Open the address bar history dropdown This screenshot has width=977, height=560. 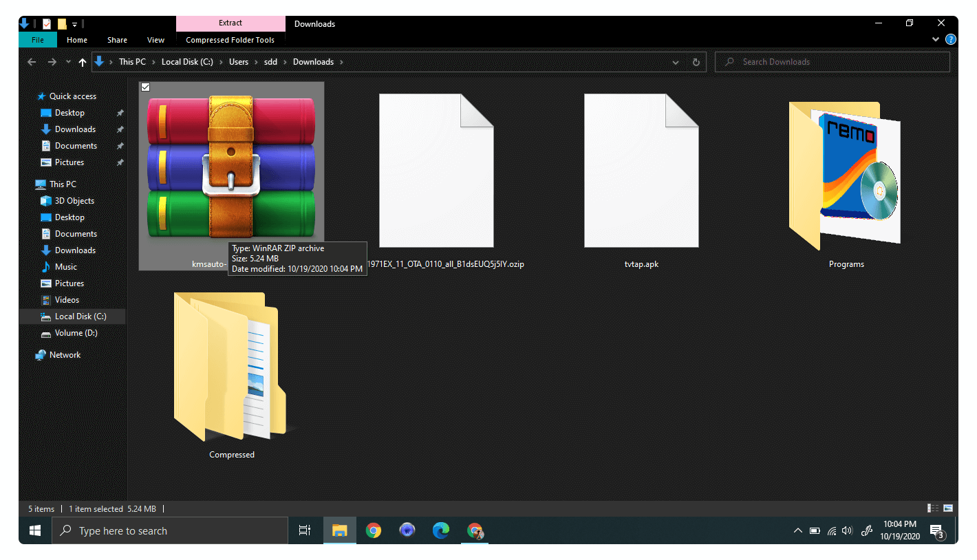676,62
